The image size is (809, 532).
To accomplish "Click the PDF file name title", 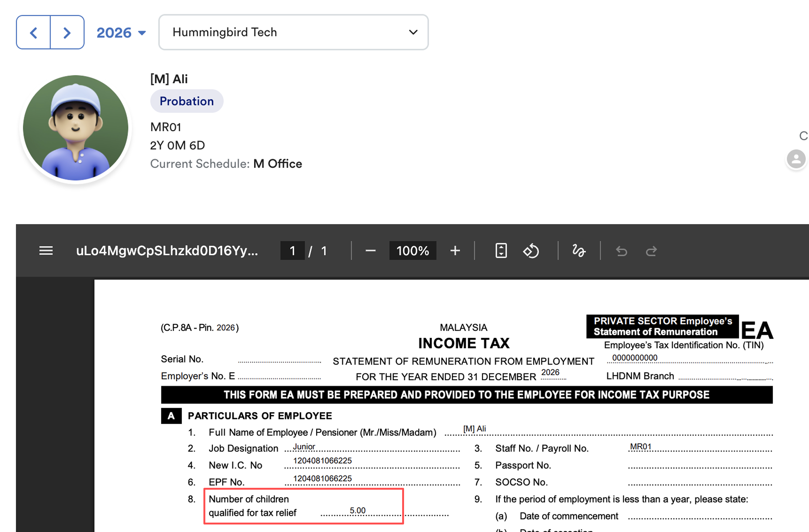I will coord(167,251).
